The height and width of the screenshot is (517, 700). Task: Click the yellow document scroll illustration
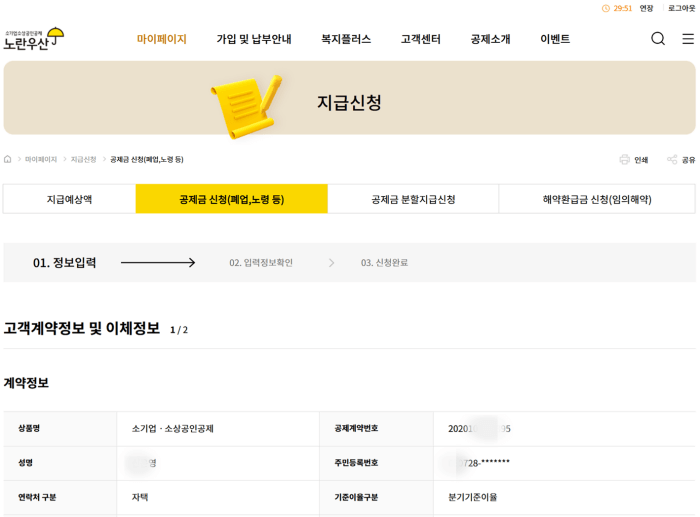[x=247, y=107]
